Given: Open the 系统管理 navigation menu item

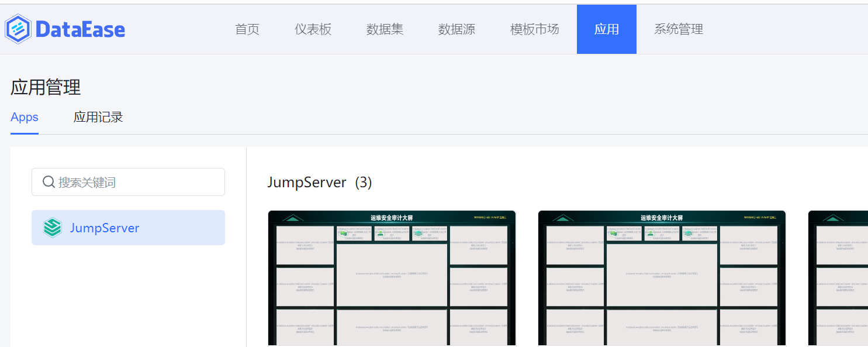Looking at the screenshot, I should coord(678,29).
